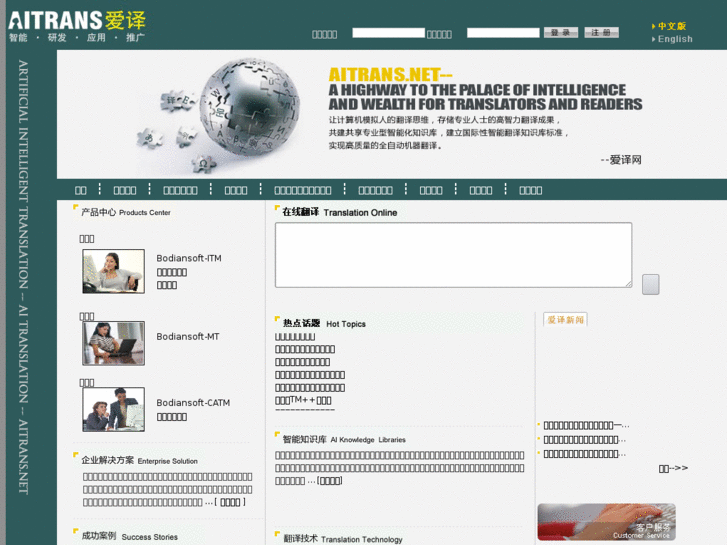Image resolution: width=727 pixels, height=545 pixels.
Task: Click the username input field in the header
Action: [389, 33]
